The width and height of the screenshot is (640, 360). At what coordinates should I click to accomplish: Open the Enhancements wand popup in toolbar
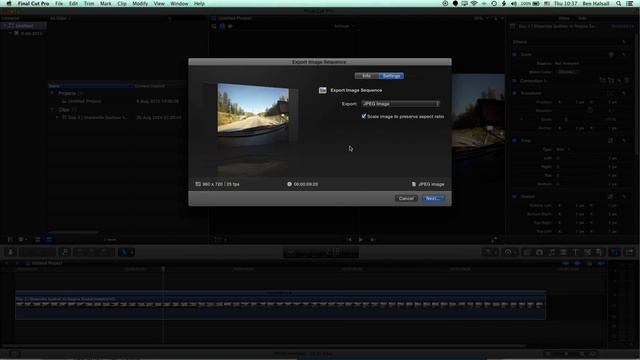(489, 252)
